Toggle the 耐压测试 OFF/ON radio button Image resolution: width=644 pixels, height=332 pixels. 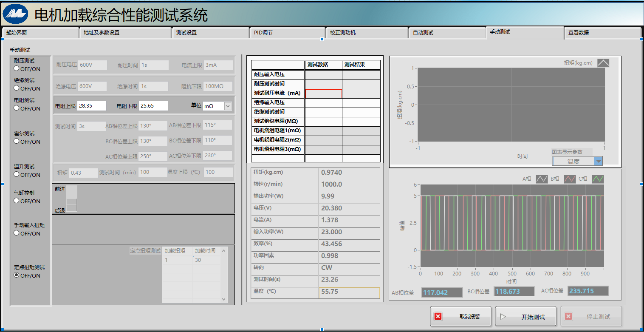point(17,68)
